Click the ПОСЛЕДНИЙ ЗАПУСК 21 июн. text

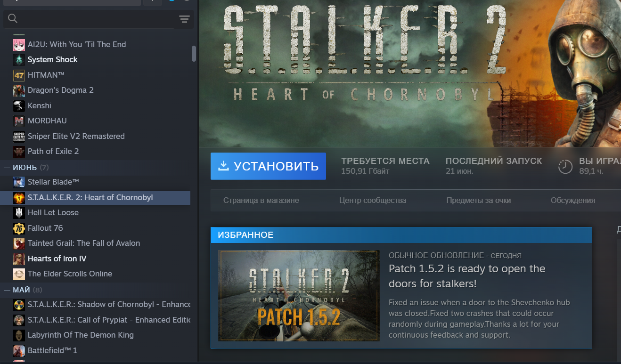coord(494,166)
